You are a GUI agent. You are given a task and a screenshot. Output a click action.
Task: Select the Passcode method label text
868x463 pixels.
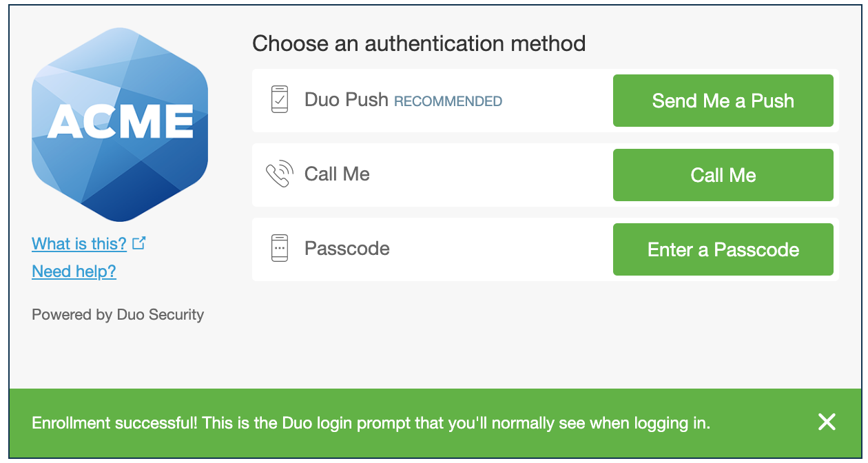pos(347,249)
